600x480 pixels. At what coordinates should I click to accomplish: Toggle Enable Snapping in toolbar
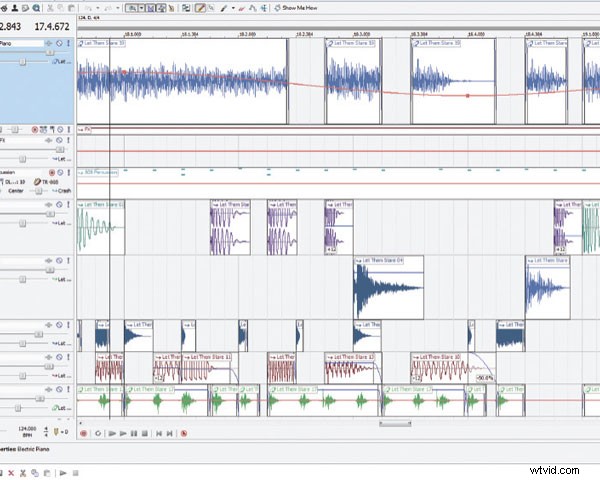coord(131,8)
